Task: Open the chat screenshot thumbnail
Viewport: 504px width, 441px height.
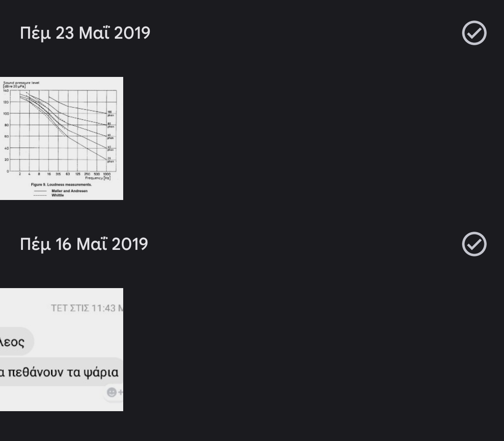Action: click(x=62, y=349)
